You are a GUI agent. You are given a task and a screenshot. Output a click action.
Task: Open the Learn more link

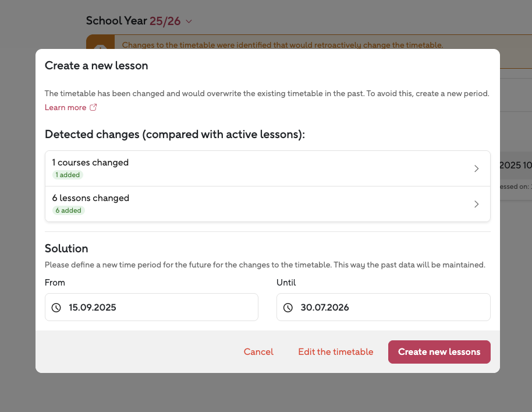[x=65, y=107]
